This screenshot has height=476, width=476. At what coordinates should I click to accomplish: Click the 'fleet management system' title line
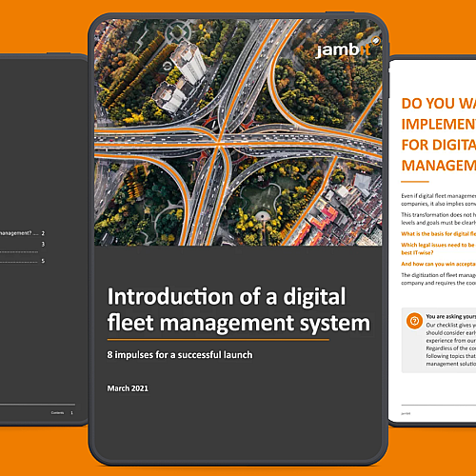click(239, 323)
